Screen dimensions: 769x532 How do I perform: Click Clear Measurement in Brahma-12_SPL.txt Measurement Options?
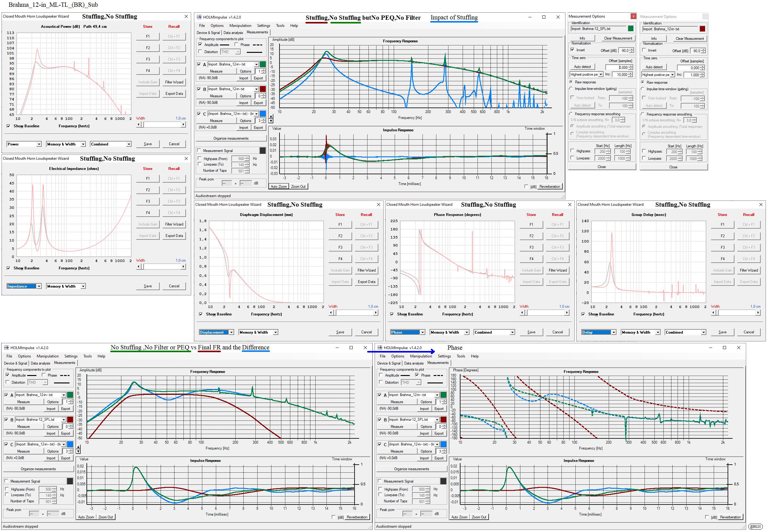pyautogui.click(x=618, y=38)
